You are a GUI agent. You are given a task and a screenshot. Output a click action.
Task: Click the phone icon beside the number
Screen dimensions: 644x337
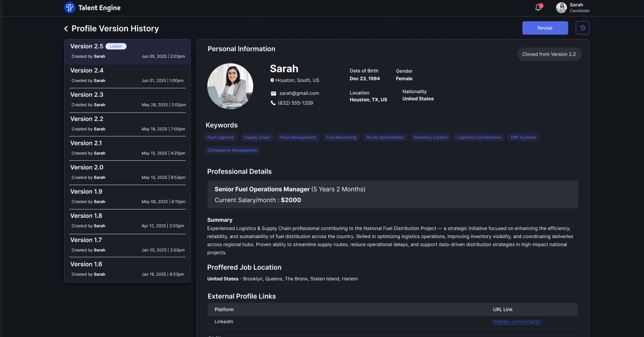273,103
